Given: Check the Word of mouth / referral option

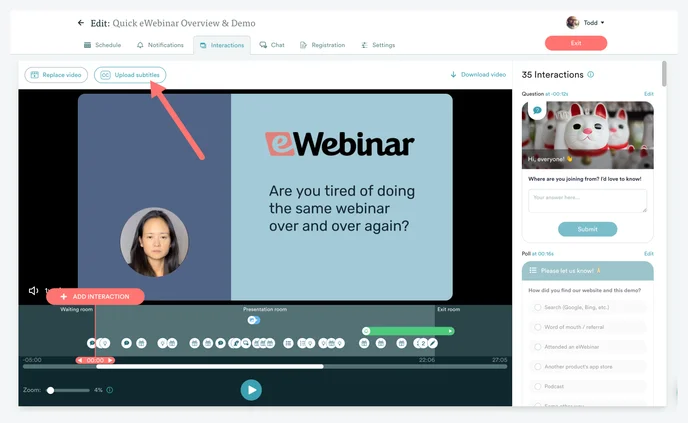Looking at the screenshot, I should click(537, 327).
